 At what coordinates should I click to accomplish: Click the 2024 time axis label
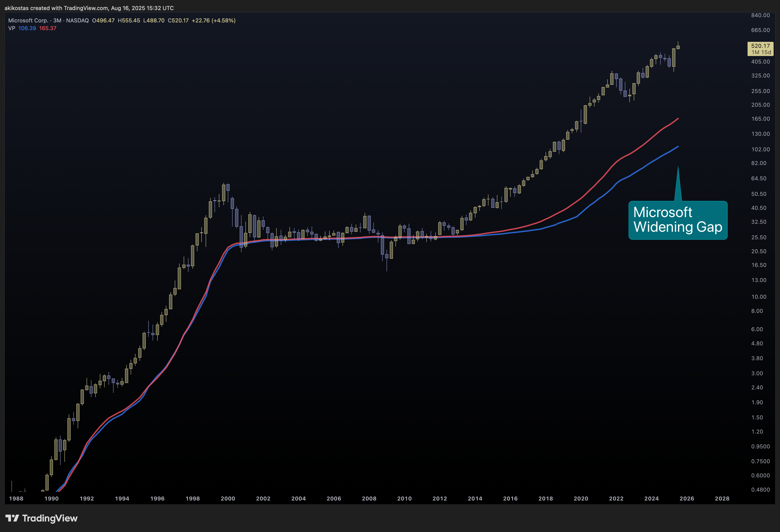(x=652, y=498)
